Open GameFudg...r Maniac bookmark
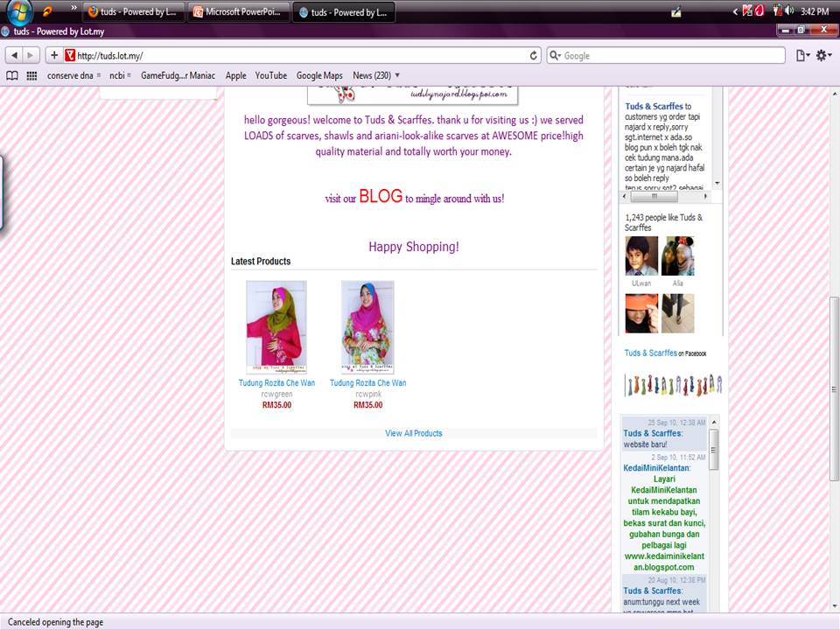This screenshot has width=840, height=630. (178, 75)
